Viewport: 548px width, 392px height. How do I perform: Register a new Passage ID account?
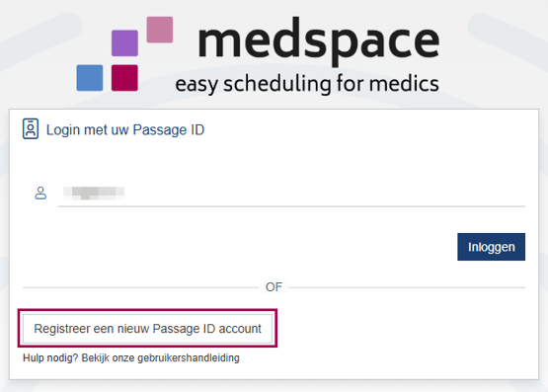point(147,329)
